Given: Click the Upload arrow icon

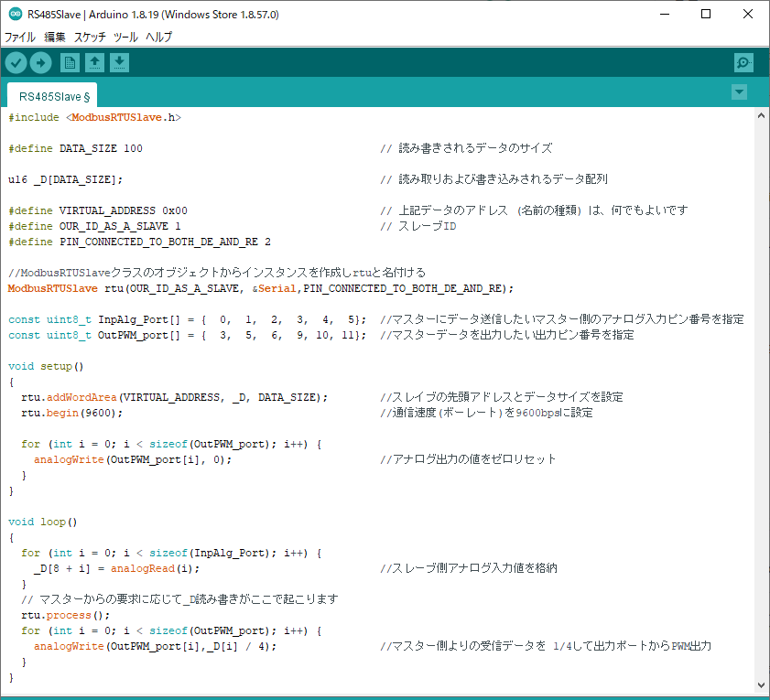Looking at the screenshot, I should click(x=41, y=62).
